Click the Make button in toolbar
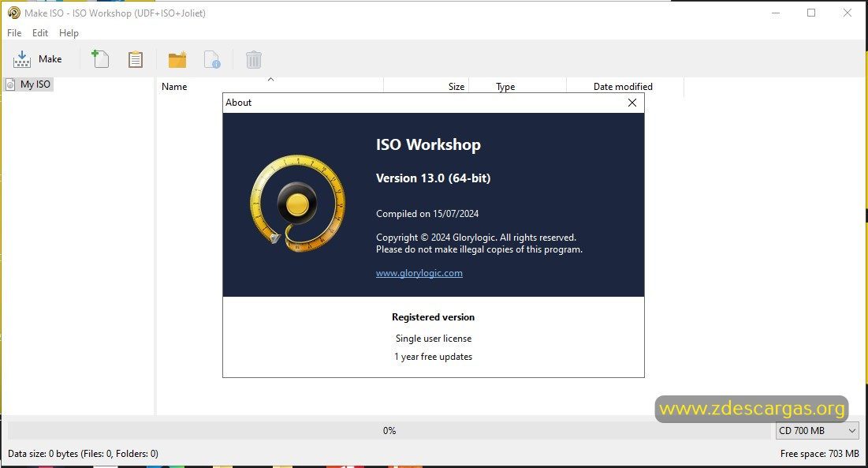Image resolution: width=868 pixels, height=468 pixels. pos(38,58)
